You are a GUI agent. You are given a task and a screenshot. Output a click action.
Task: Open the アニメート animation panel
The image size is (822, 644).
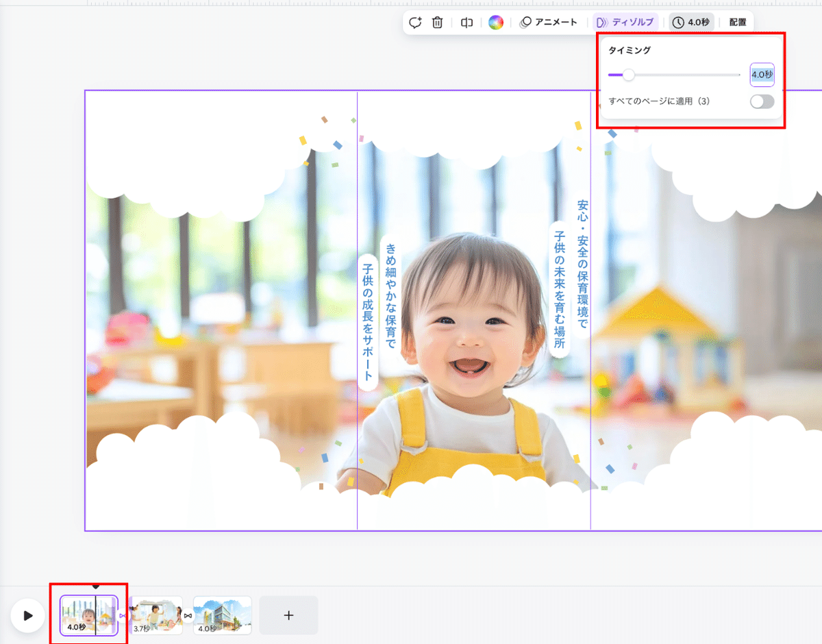click(548, 23)
